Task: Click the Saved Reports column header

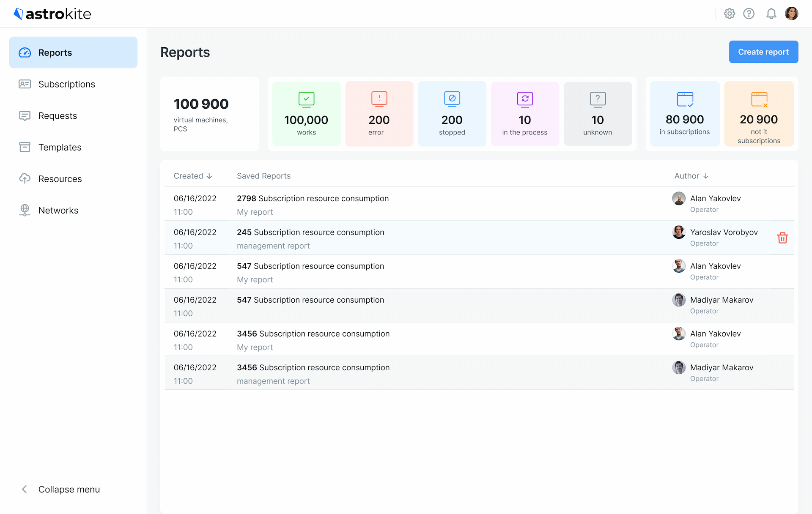Action: coord(263,176)
